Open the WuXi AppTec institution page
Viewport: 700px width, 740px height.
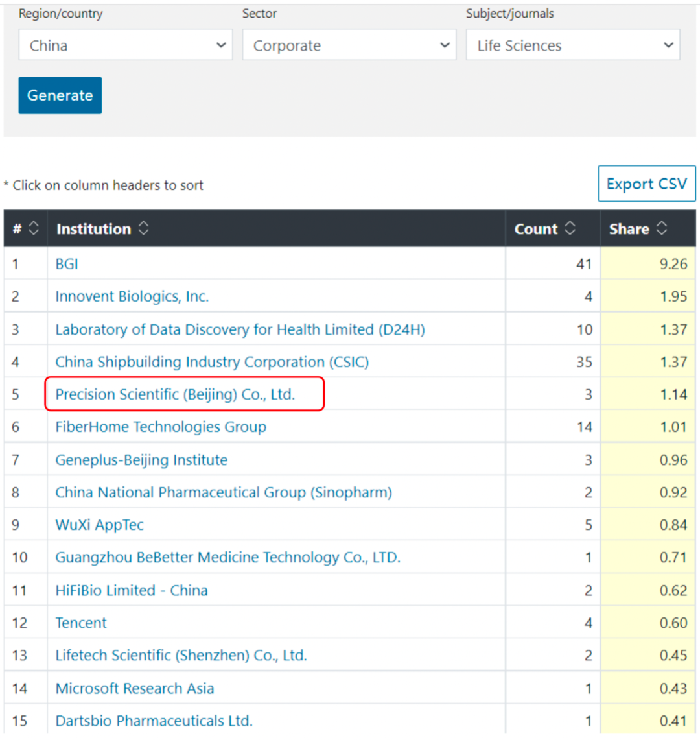(x=99, y=525)
